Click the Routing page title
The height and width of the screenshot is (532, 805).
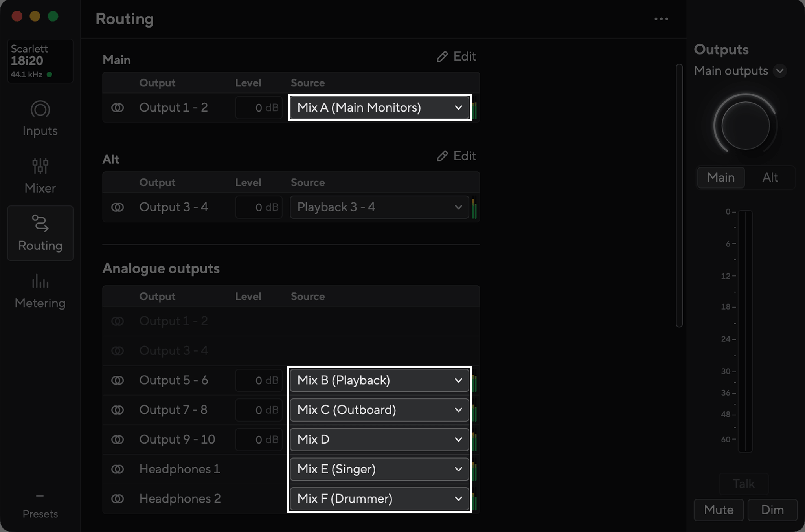click(125, 19)
